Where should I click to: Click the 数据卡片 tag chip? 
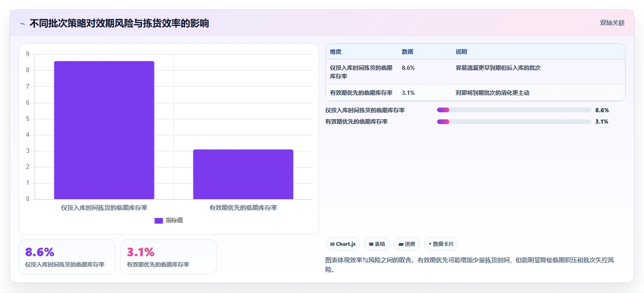(x=441, y=244)
